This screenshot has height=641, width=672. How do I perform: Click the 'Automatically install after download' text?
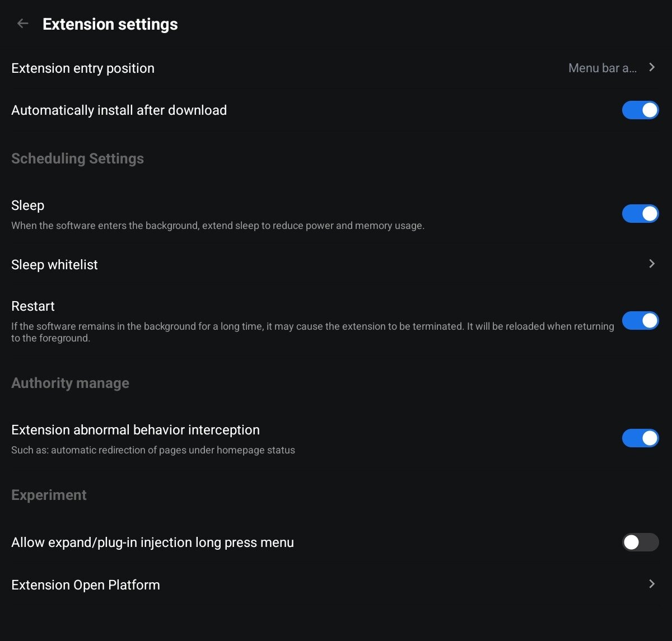(119, 110)
